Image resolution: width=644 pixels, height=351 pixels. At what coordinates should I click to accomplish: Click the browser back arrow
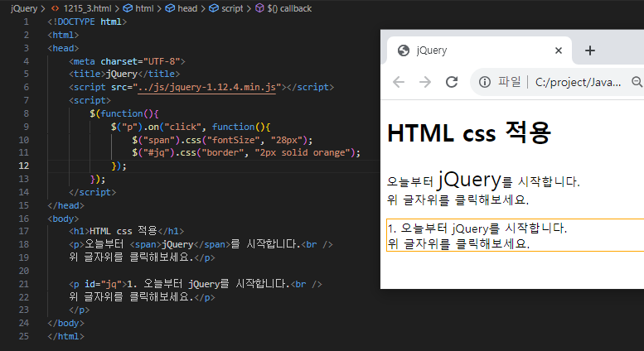click(399, 82)
